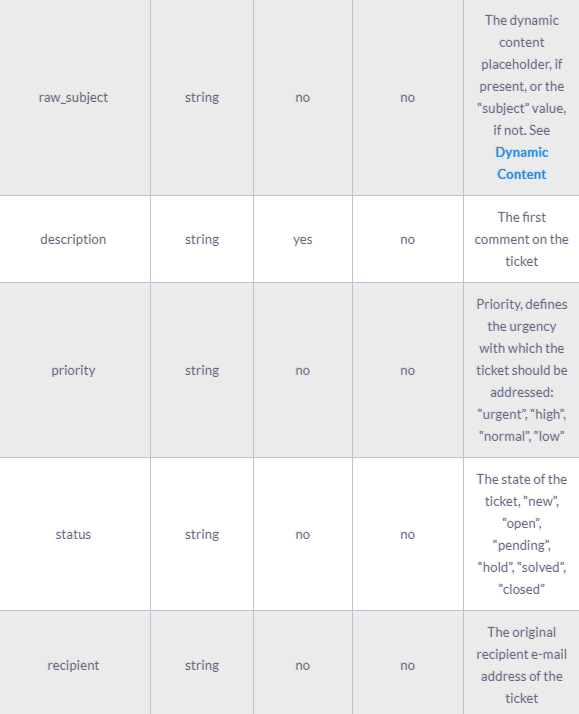
Task: Click 'string' type in raw_subject row
Action: coord(202,97)
